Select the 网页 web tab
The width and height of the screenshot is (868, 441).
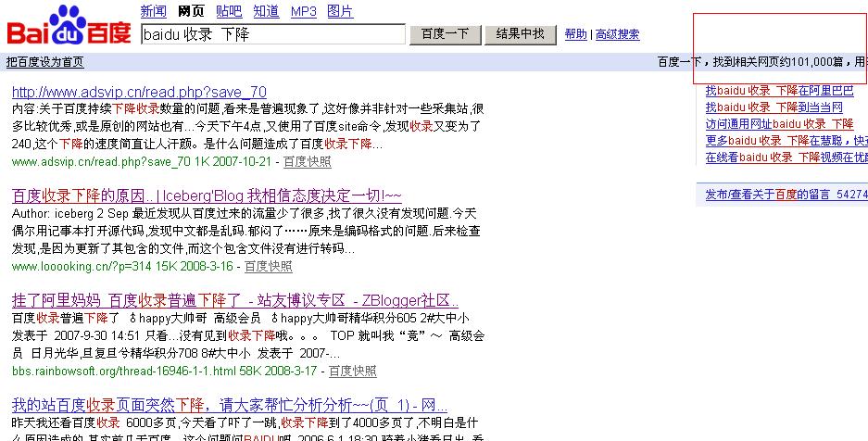[191, 11]
